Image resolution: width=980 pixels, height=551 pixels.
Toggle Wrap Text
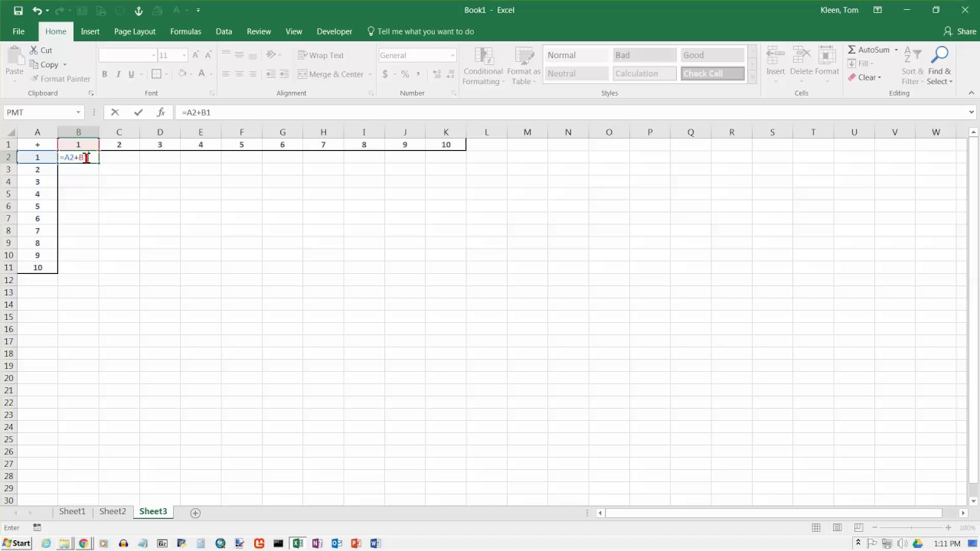click(321, 55)
